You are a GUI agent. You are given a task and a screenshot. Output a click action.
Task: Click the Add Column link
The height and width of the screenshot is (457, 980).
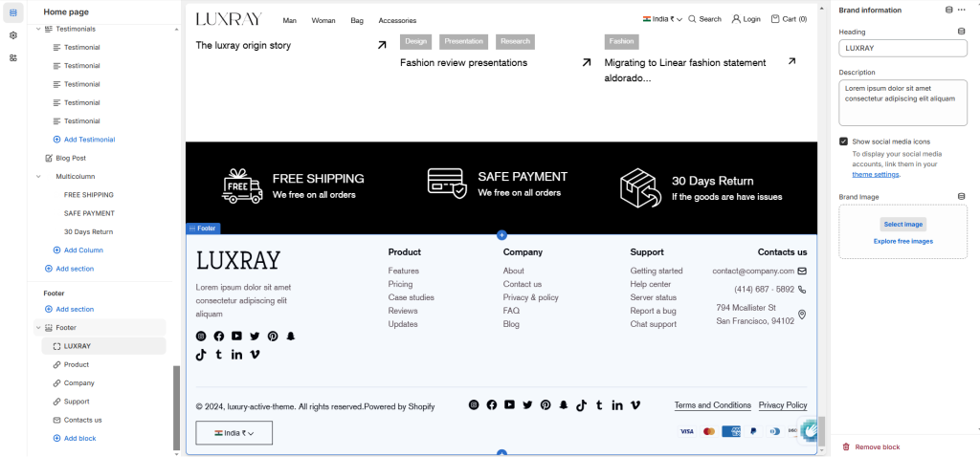tap(78, 250)
